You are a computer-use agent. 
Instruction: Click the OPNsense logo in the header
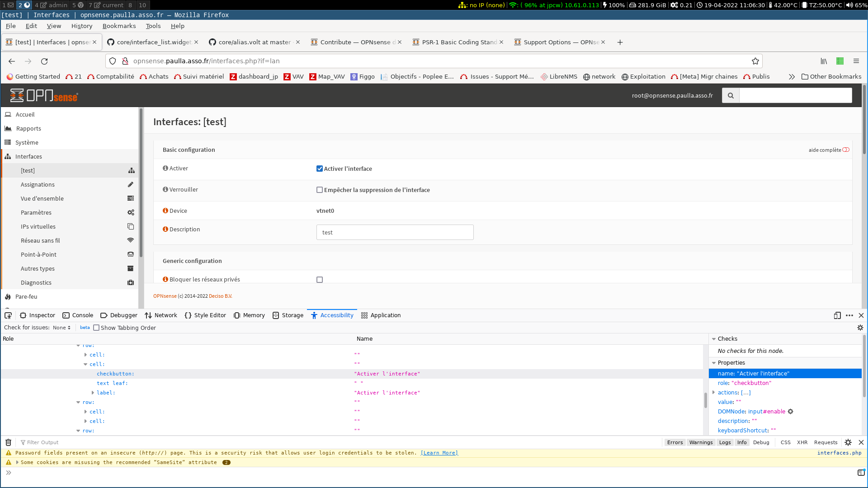pos(43,95)
